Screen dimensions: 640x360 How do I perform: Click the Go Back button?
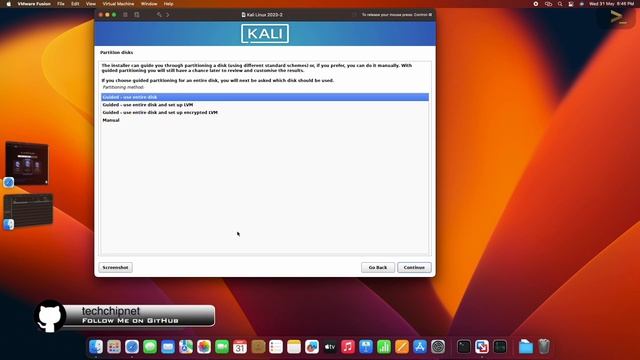pos(378,267)
